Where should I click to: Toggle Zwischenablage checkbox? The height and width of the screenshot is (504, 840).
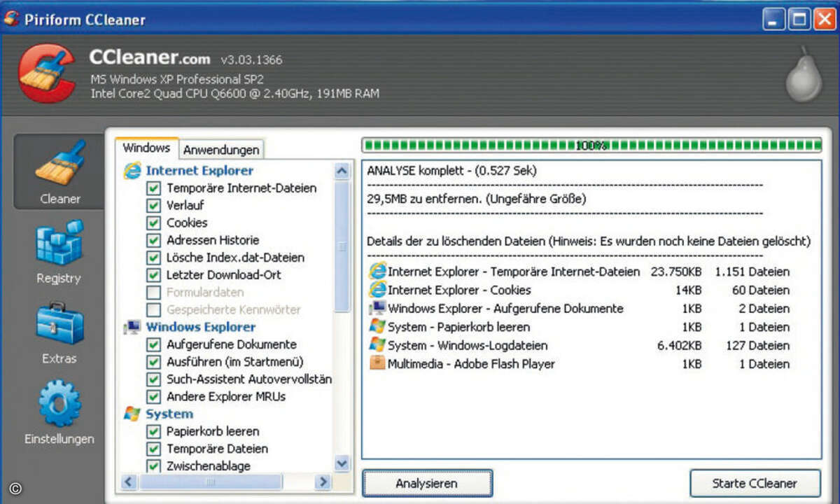point(153,465)
